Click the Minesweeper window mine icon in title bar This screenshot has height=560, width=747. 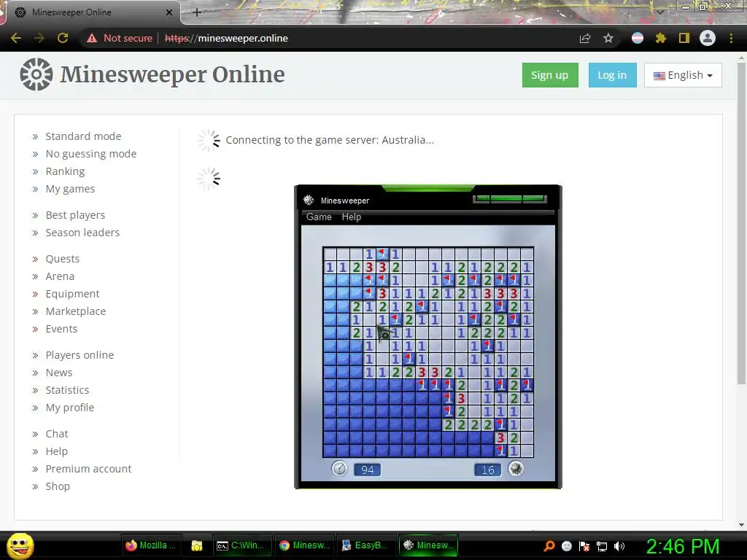[309, 200]
